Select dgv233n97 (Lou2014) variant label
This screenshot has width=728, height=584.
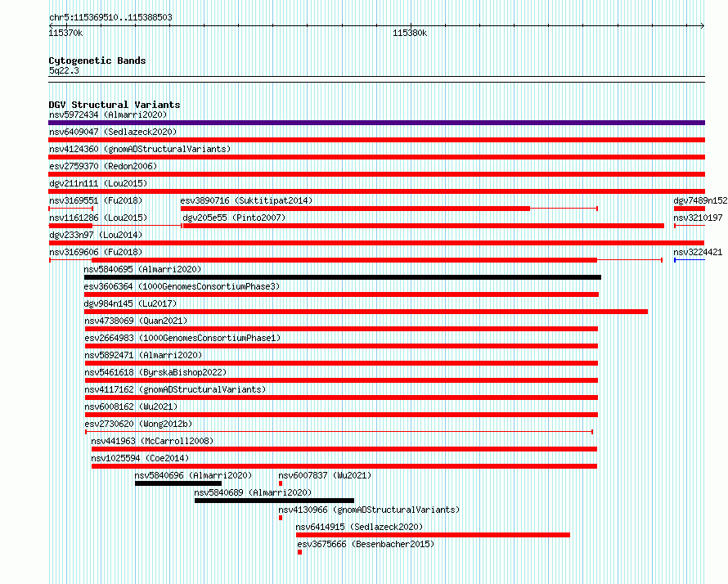(96, 235)
